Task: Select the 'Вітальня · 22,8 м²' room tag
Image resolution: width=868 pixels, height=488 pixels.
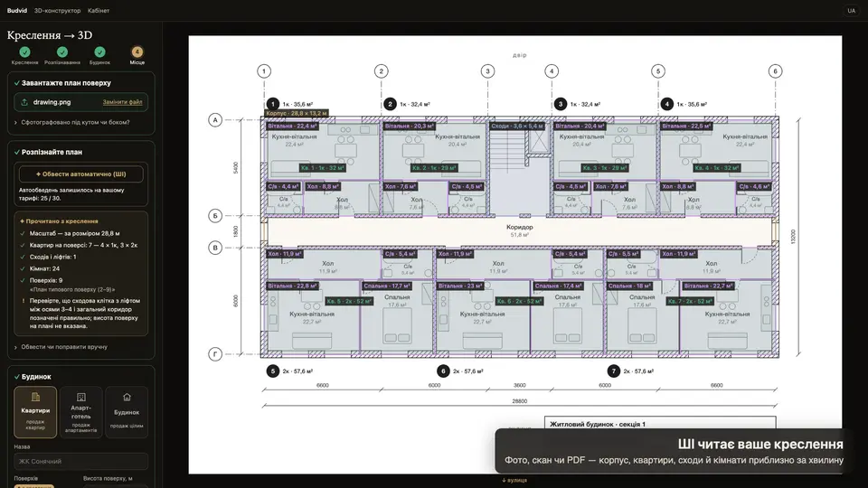Action: [292, 286]
